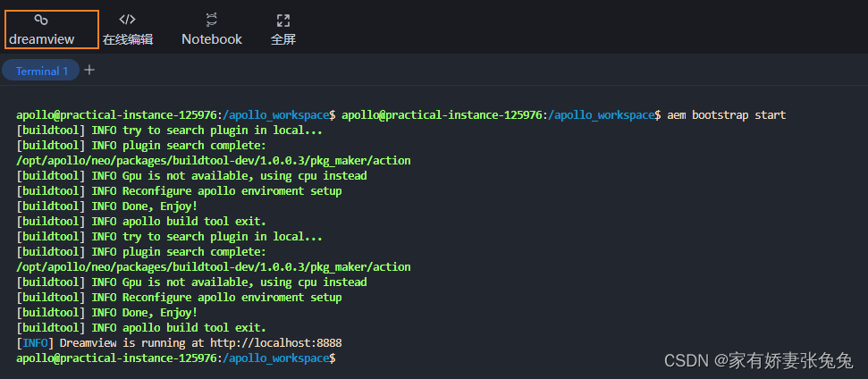Click the second 'try to search plugin in local...' line
This screenshot has width=868, height=379.
pyautogui.click(x=169, y=237)
